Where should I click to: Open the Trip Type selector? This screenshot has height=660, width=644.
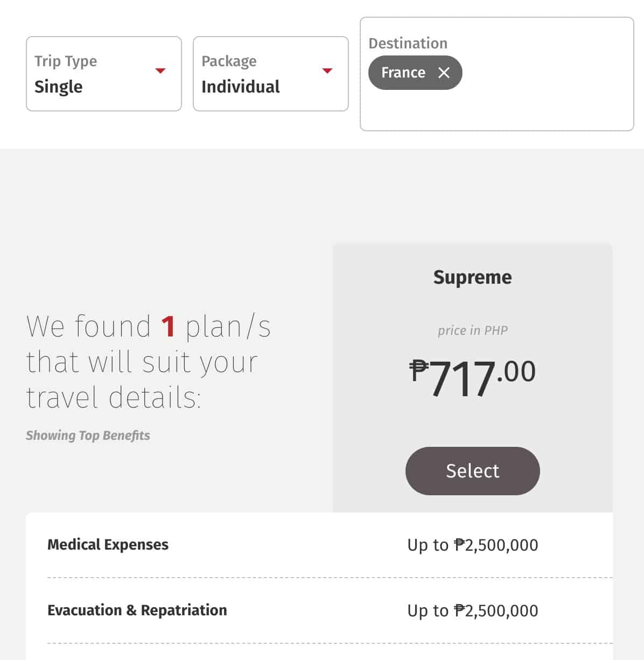(103, 73)
